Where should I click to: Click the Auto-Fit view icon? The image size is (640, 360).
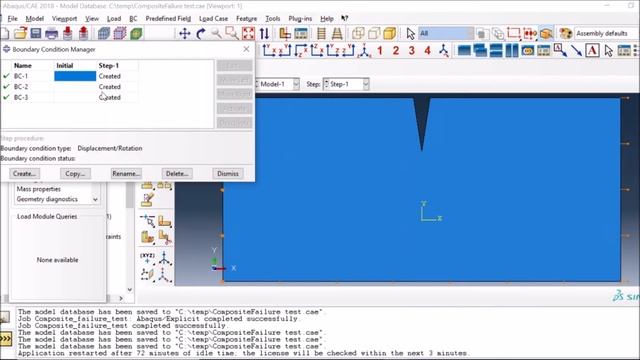point(248,33)
